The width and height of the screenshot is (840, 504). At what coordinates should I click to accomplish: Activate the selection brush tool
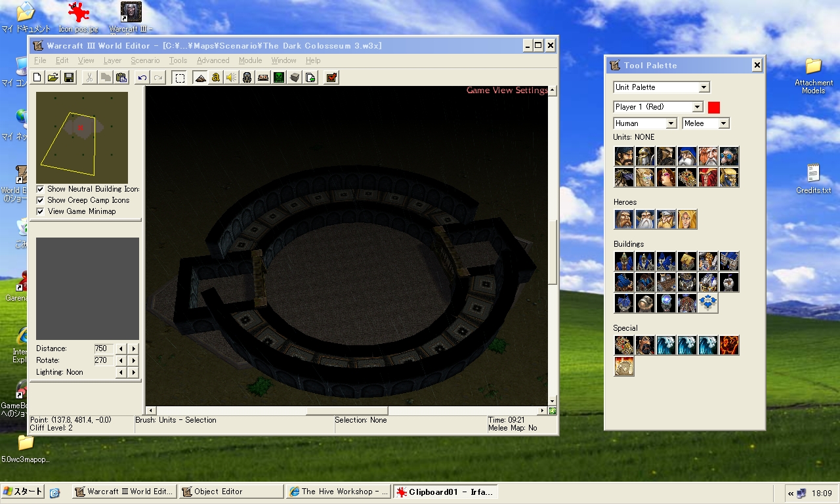pos(179,77)
